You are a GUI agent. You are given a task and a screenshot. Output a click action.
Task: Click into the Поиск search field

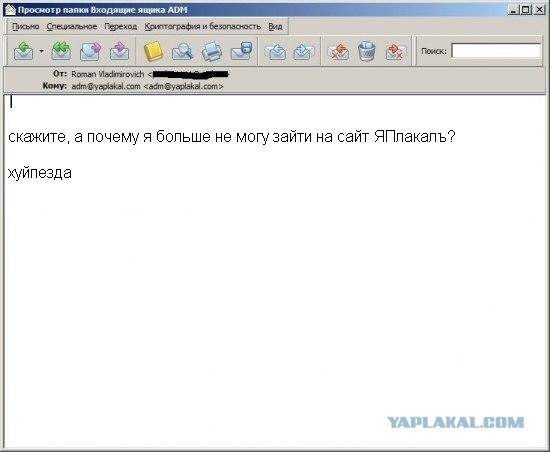496,51
